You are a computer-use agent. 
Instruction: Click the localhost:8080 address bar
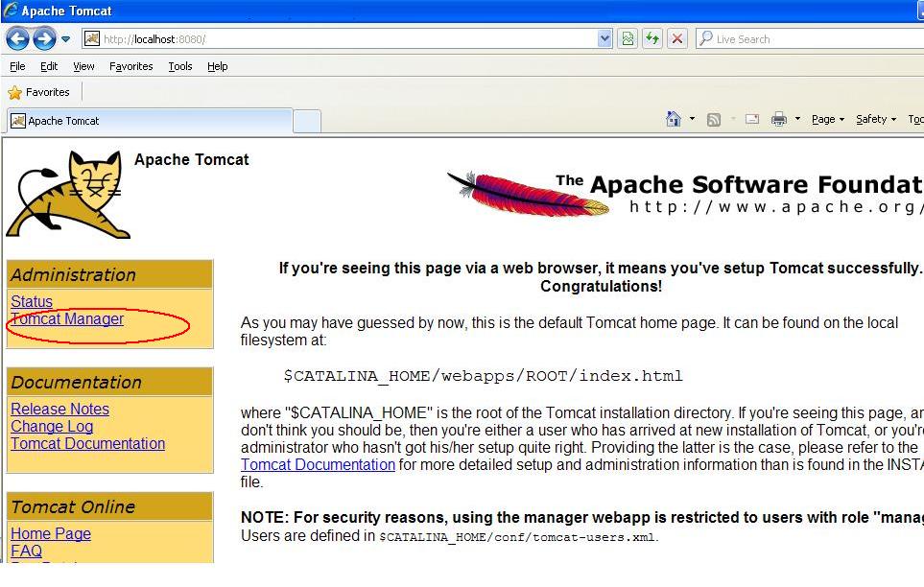coord(347,39)
